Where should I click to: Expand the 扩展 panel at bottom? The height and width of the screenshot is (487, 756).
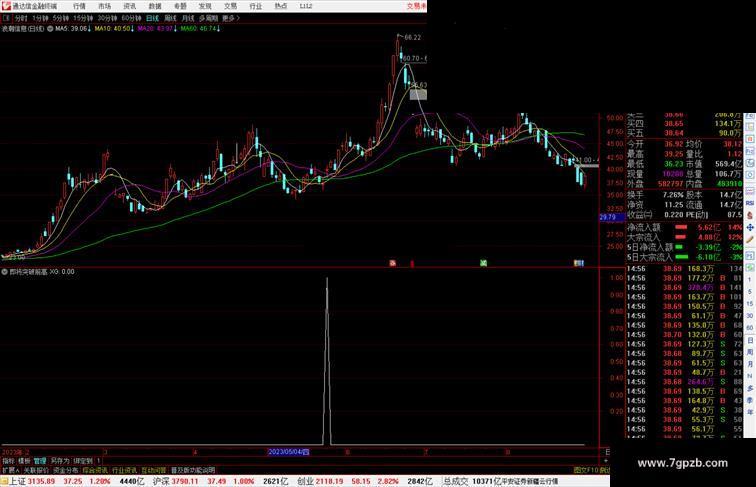10,470
